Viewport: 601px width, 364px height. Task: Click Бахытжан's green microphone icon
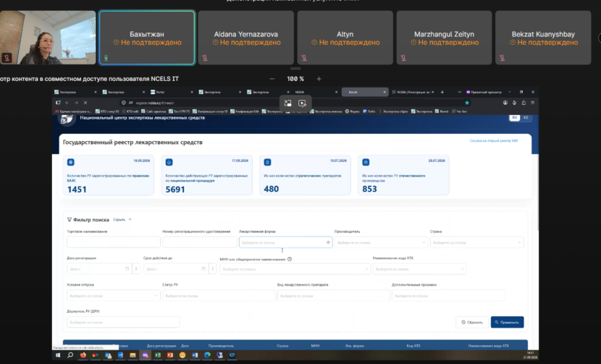106,58
